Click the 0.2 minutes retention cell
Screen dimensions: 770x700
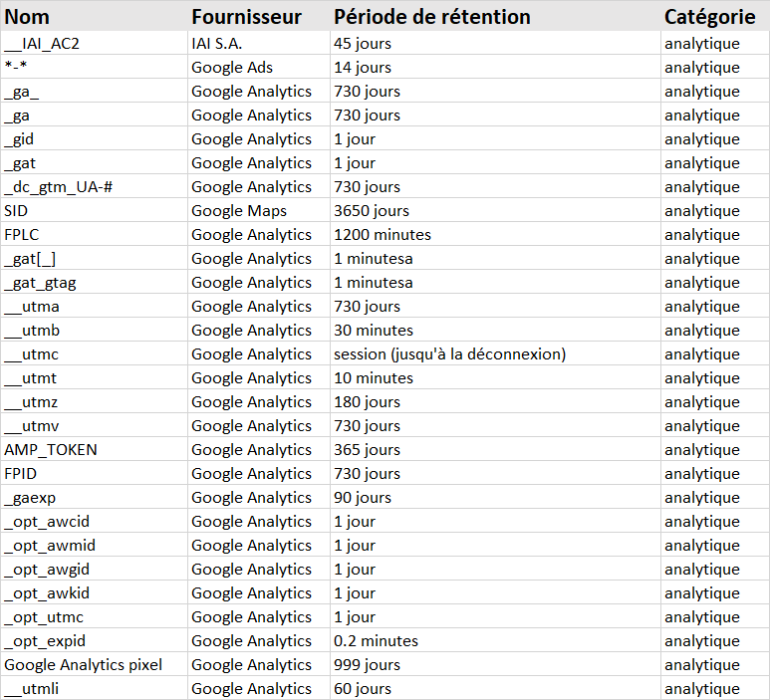(376, 641)
